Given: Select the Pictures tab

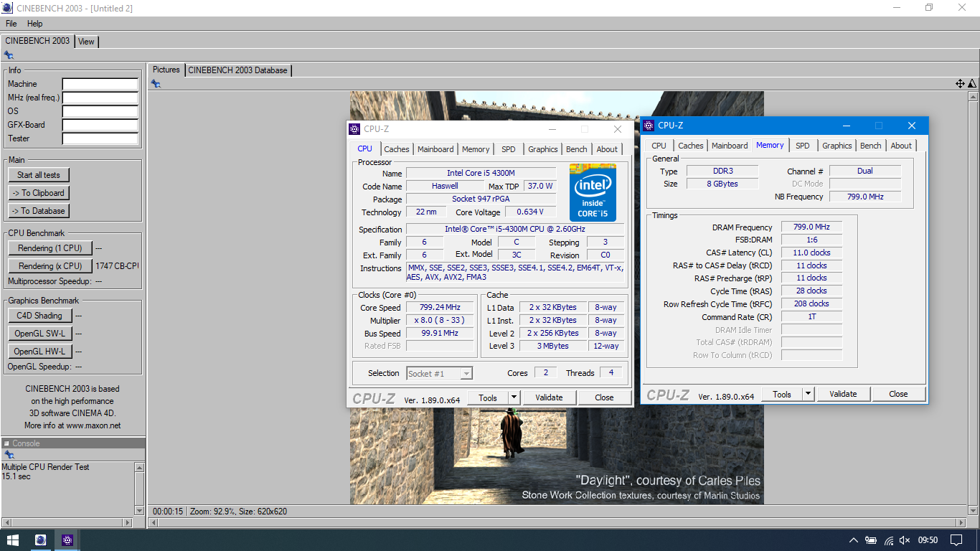Looking at the screenshot, I should coord(166,70).
